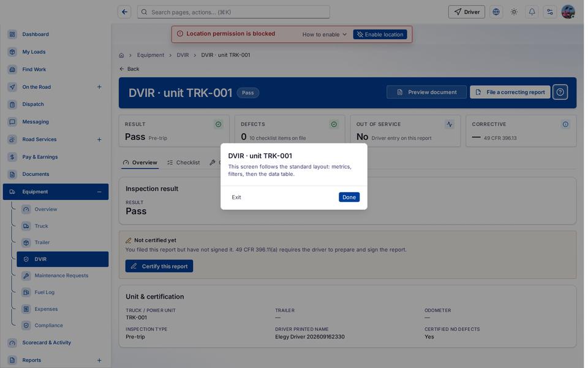
Task: Click Done in the DVIR dialog
Action: (349, 197)
